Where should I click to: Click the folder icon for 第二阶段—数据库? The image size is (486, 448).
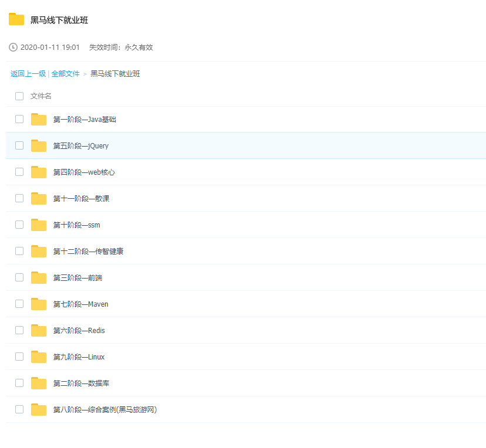tap(39, 383)
